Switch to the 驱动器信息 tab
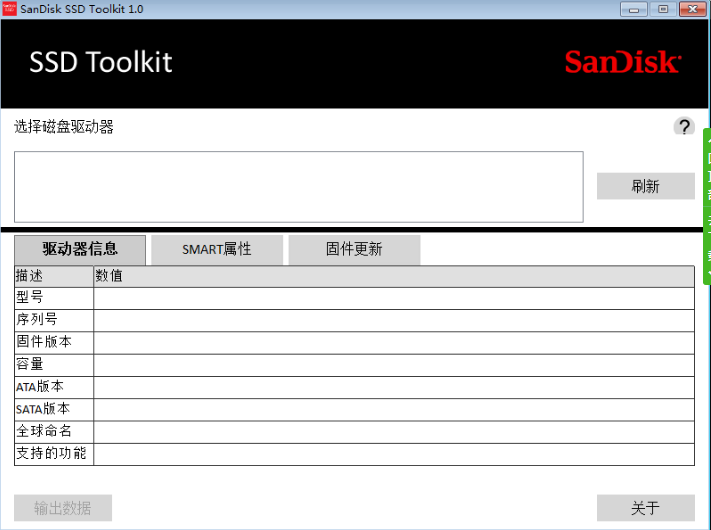The height and width of the screenshot is (530, 711). coord(80,249)
